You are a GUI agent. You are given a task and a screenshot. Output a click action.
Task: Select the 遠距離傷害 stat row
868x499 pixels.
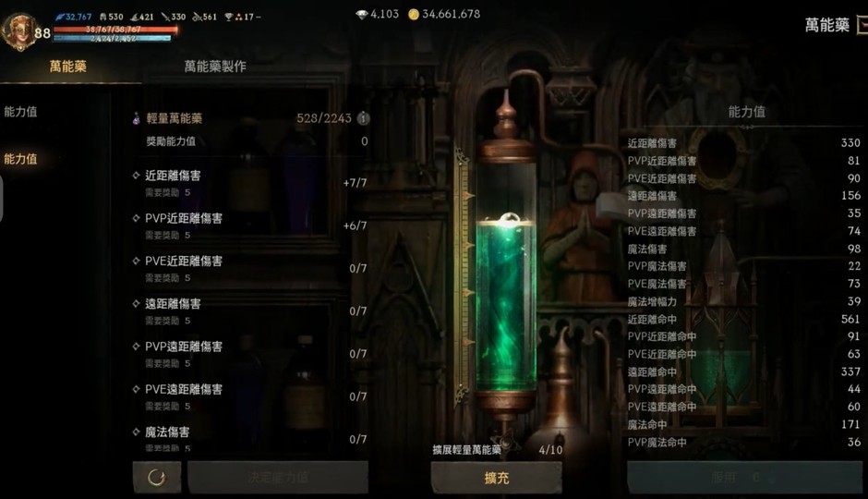point(250,310)
